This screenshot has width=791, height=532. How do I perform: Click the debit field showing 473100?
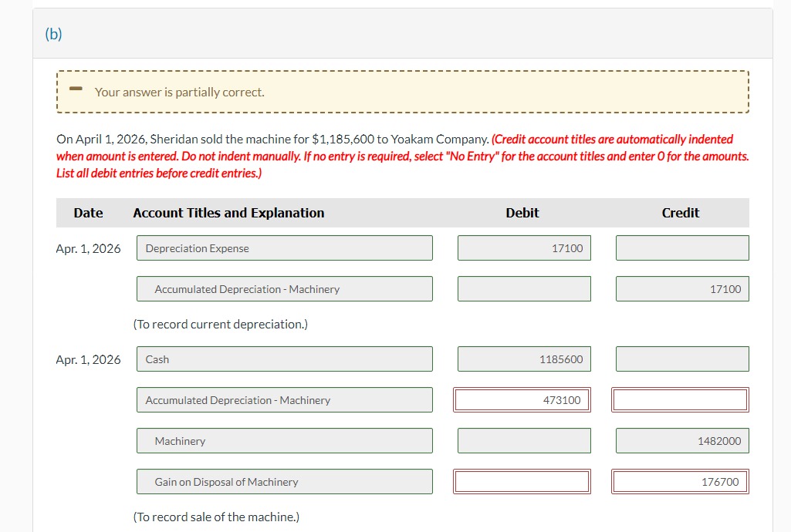(524, 399)
